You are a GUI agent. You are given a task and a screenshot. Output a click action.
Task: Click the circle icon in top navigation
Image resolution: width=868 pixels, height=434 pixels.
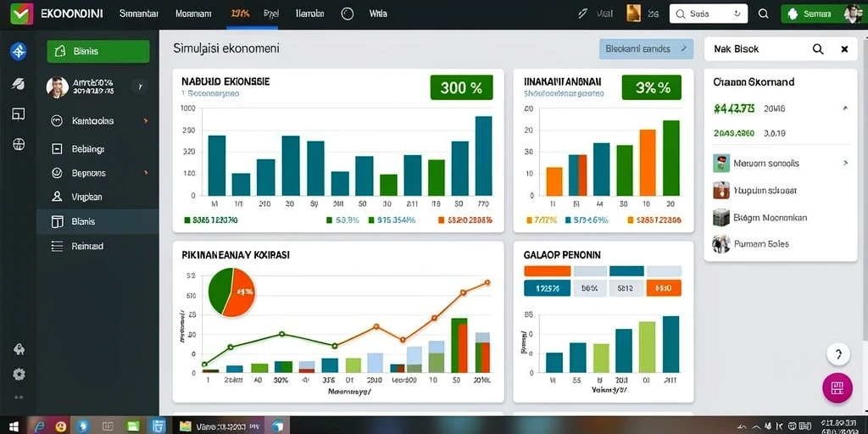click(347, 14)
